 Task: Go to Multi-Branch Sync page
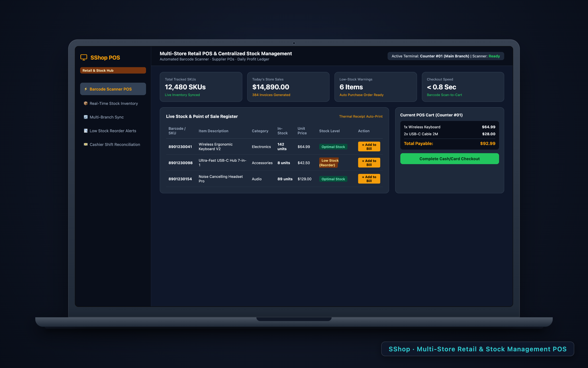tap(113, 117)
